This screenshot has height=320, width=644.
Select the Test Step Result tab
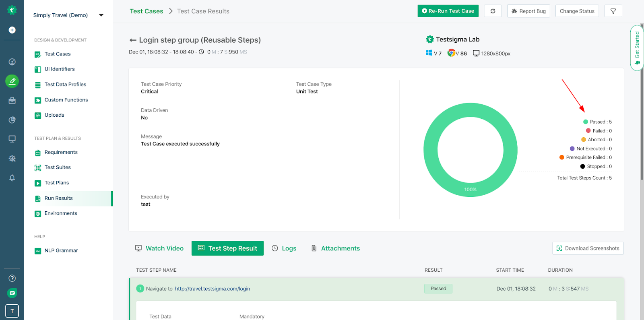pos(227,248)
